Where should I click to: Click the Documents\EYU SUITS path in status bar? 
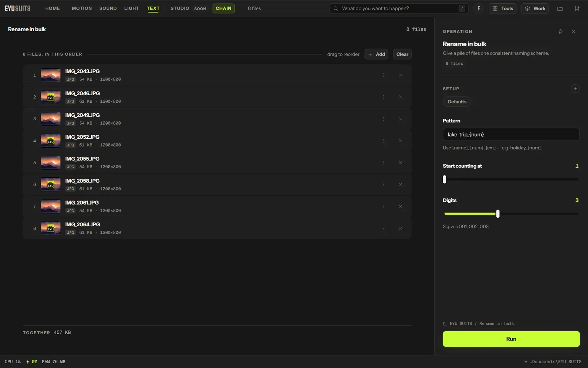(553, 362)
